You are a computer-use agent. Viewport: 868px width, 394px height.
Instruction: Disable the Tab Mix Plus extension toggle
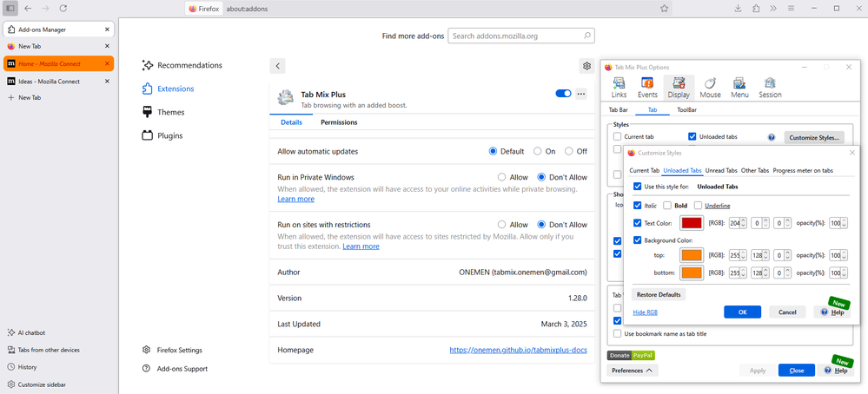click(563, 94)
